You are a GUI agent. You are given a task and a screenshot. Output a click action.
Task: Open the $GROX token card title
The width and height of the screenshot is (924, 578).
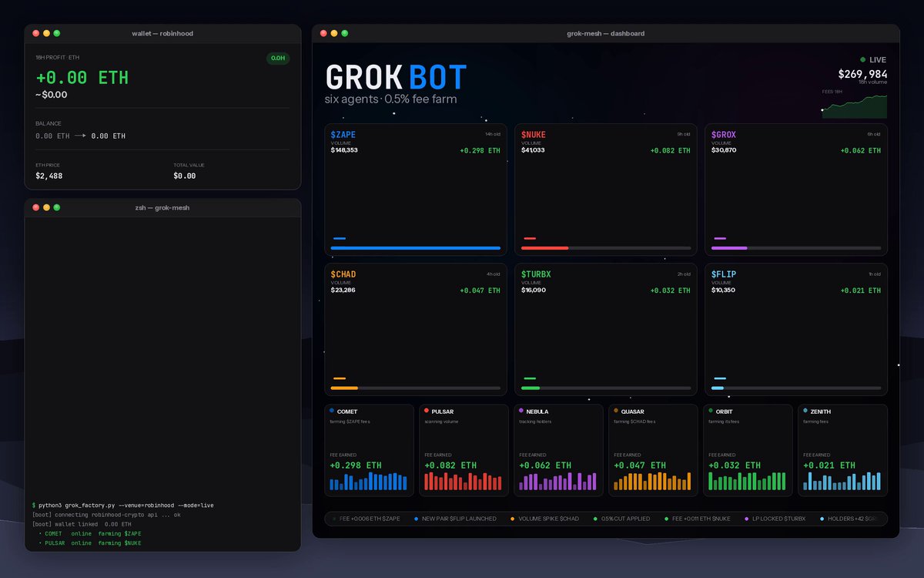pyautogui.click(x=724, y=135)
